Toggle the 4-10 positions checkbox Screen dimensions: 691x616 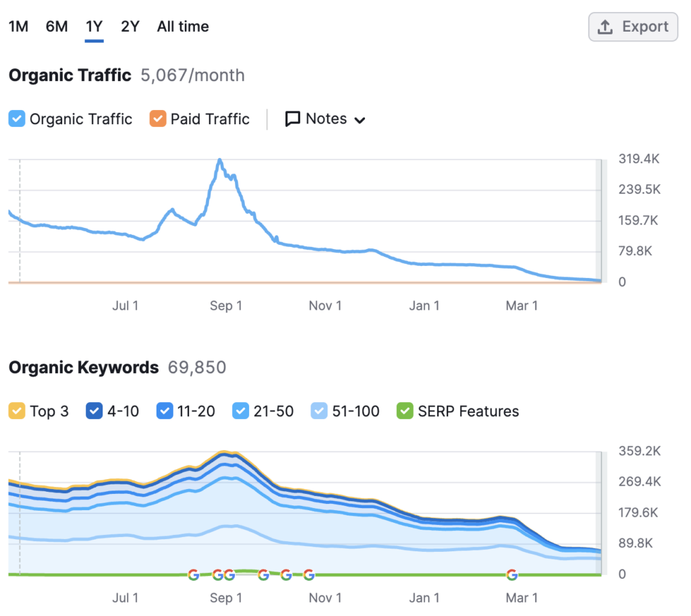coord(94,411)
